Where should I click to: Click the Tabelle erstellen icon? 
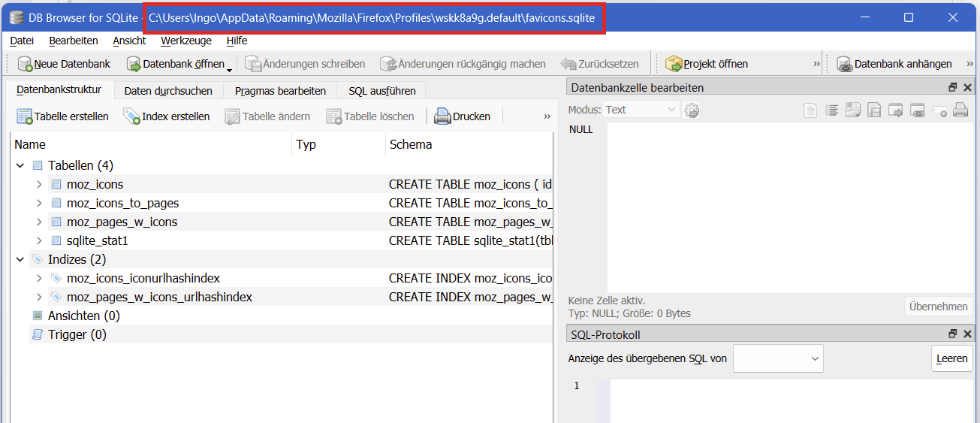(x=25, y=116)
